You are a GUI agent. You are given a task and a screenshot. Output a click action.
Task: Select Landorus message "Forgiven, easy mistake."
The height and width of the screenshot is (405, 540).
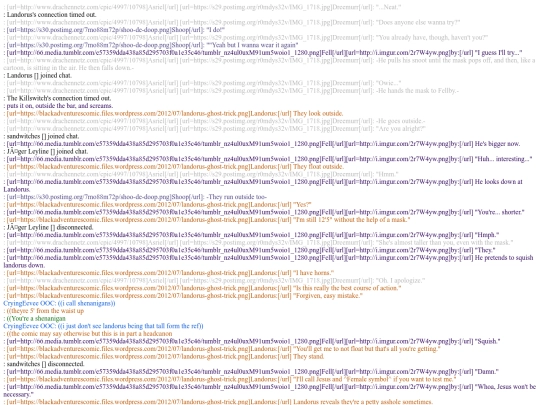pyautogui.click(x=328, y=295)
